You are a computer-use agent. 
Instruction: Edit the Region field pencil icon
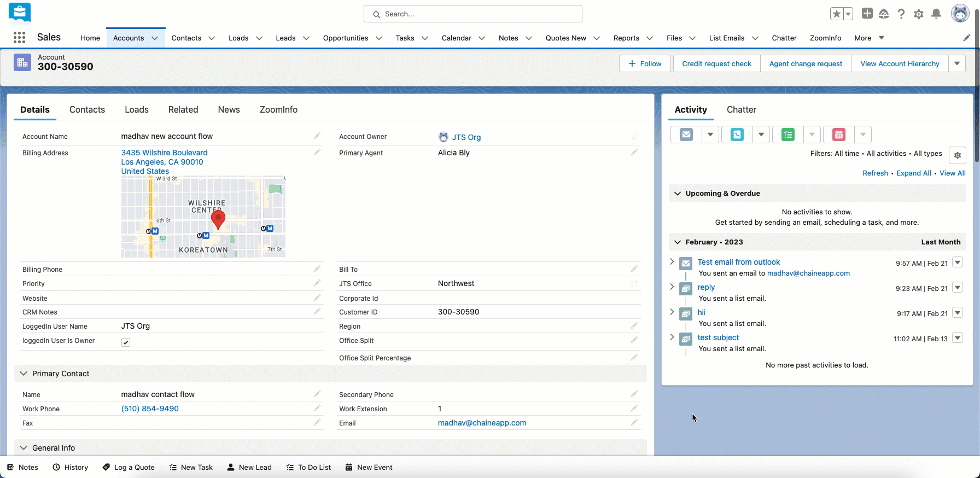pyautogui.click(x=634, y=325)
